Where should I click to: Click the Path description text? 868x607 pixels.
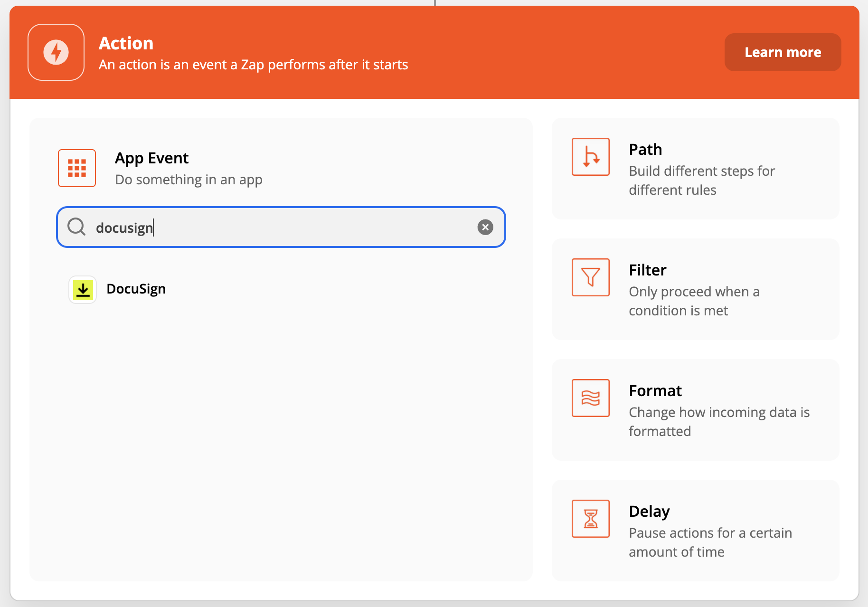(x=701, y=180)
